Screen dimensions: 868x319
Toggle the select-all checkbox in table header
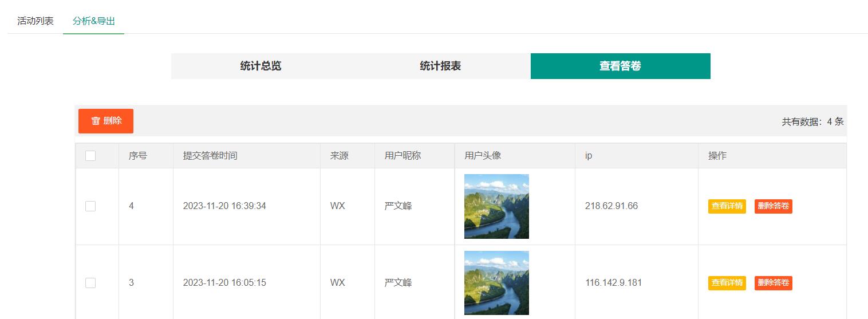point(90,156)
